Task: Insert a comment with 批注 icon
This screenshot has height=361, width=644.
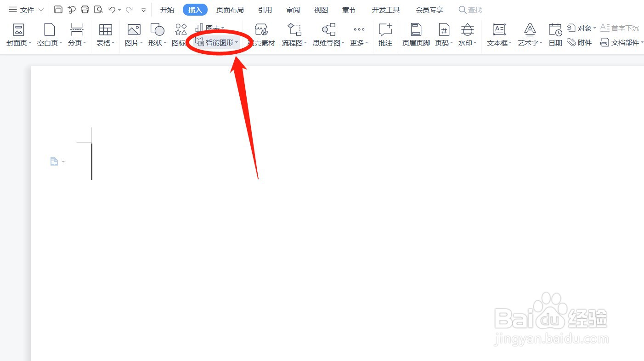Action: [385, 30]
